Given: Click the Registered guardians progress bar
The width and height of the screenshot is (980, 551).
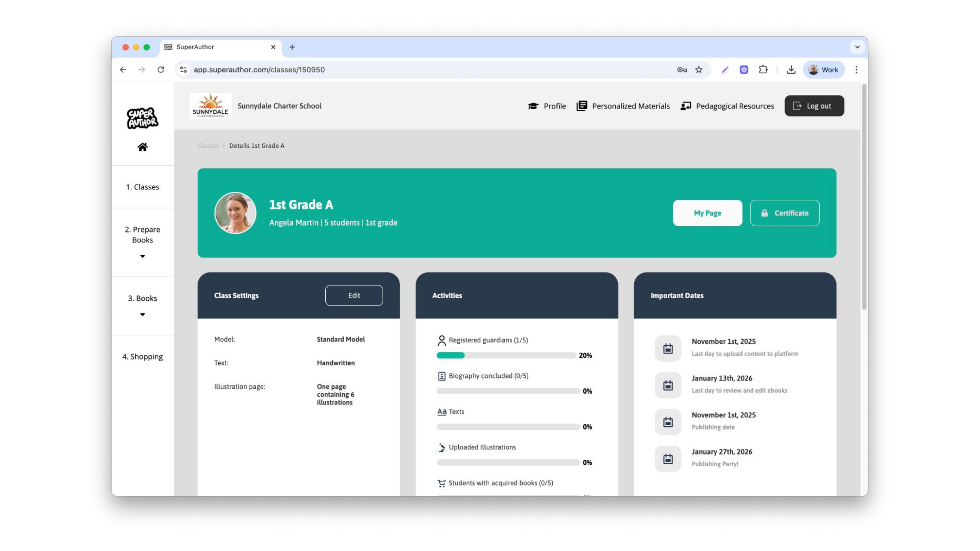Looking at the screenshot, I should click(x=506, y=355).
